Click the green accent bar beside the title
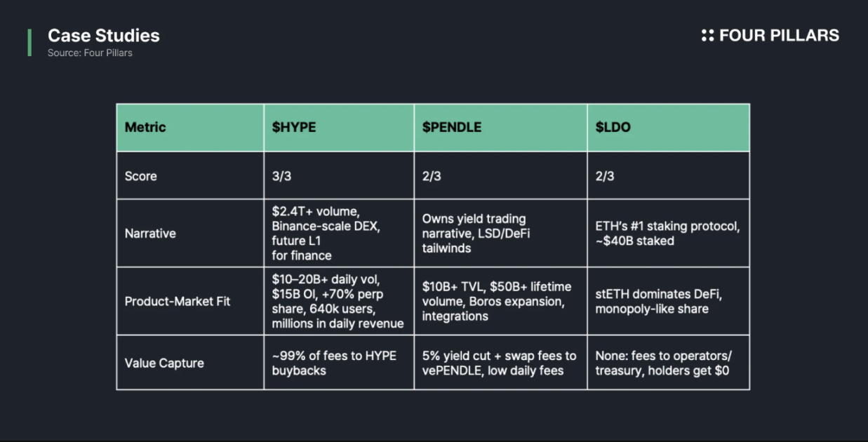Viewport: 868px width, 442px height. point(29,42)
